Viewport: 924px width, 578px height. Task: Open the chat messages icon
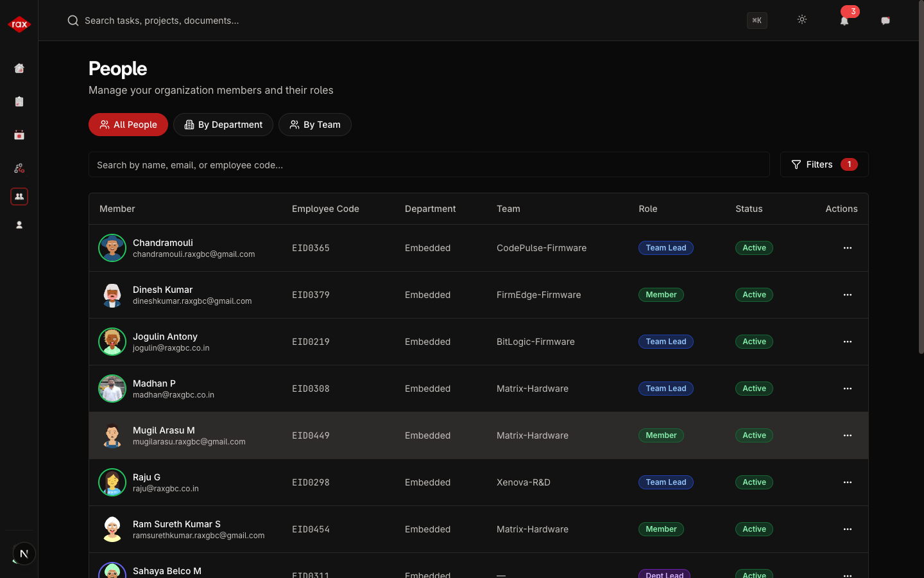click(x=886, y=21)
